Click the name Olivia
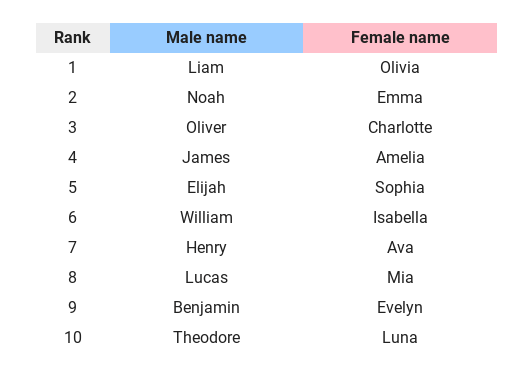 (400, 67)
